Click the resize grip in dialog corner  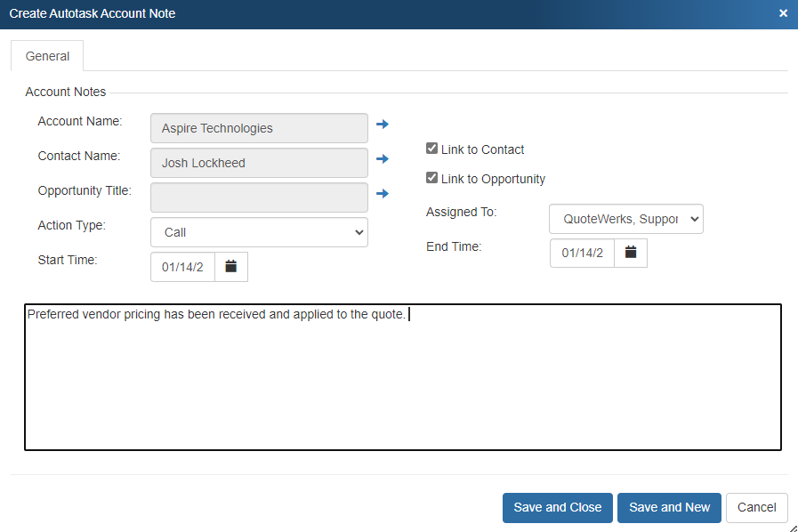[x=792, y=527]
